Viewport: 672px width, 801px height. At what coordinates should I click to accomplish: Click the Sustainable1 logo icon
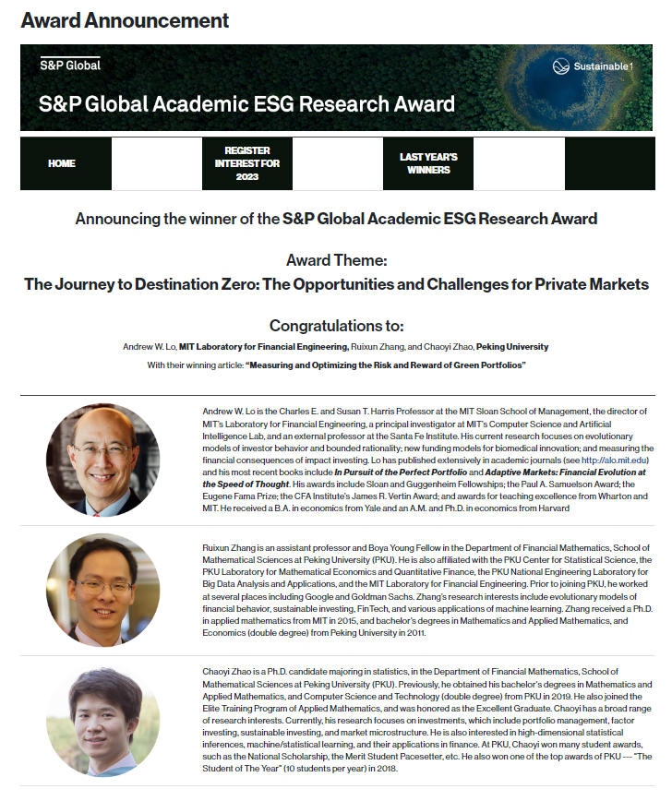[x=560, y=66]
